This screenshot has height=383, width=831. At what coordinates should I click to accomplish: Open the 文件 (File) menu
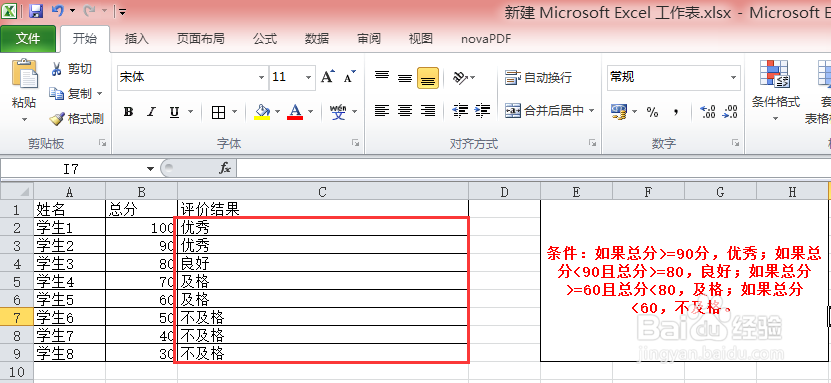[x=28, y=39]
